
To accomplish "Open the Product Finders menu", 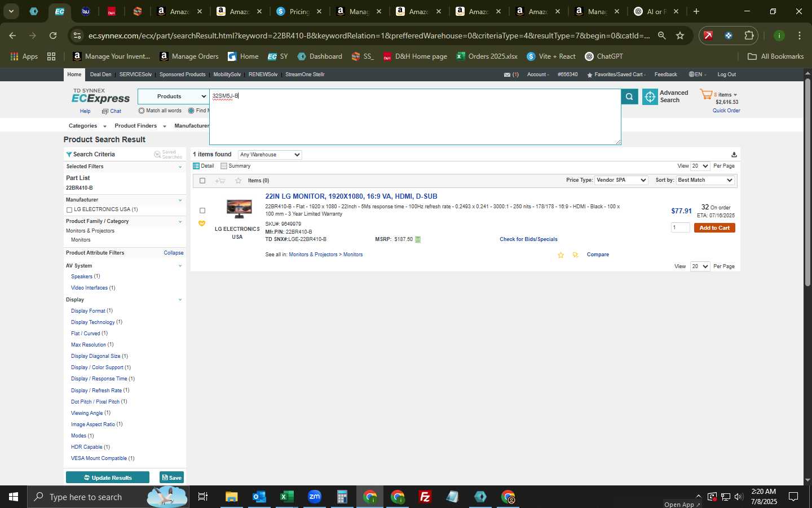I will click(140, 126).
